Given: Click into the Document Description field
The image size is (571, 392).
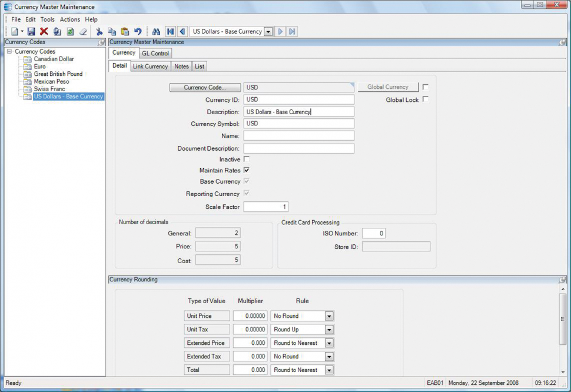Looking at the screenshot, I should pyautogui.click(x=298, y=148).
